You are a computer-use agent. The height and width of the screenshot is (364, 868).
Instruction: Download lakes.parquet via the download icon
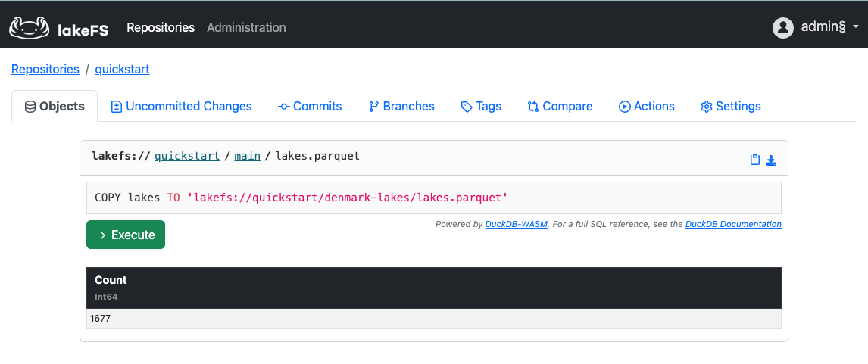(x=771, y=160)
